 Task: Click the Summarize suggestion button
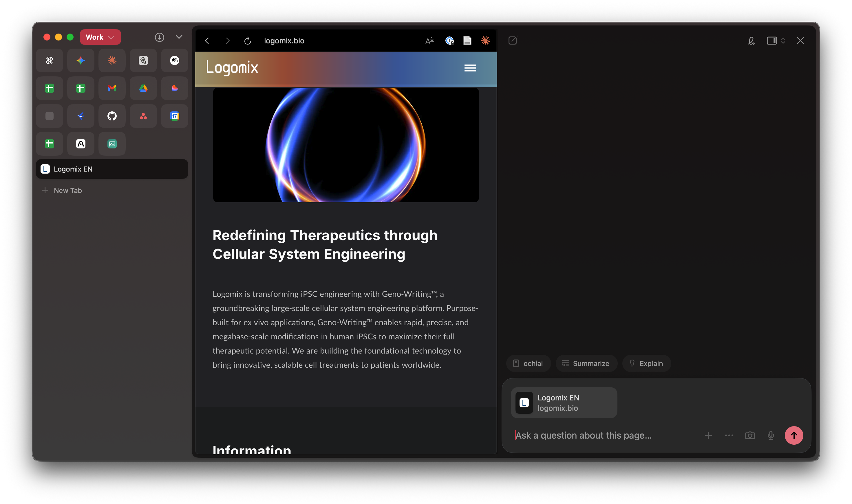click(x=586, y=363)
